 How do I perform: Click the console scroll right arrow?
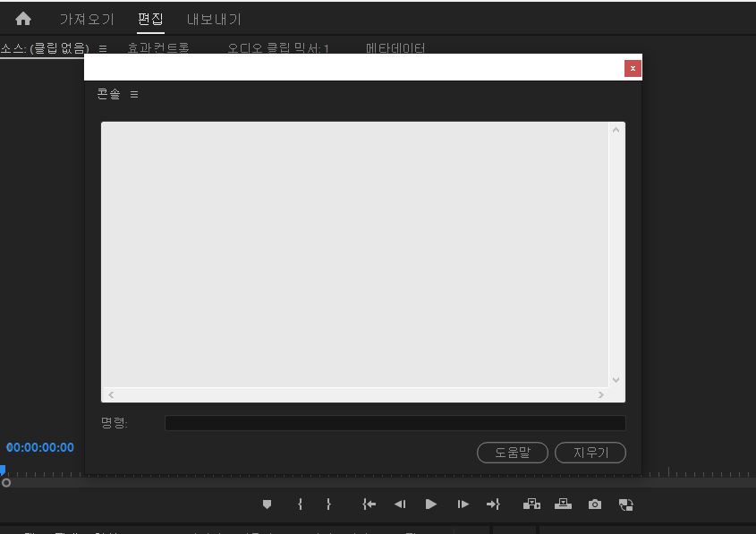point(600,394)
